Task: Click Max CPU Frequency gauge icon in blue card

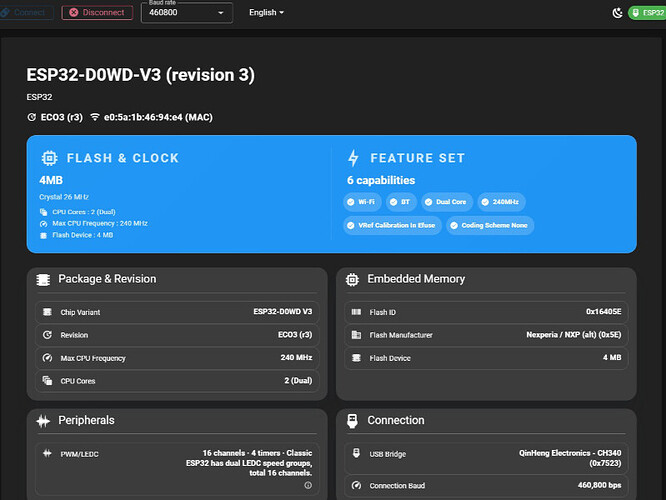Action: pyautogui.click(x=43, y=223)
